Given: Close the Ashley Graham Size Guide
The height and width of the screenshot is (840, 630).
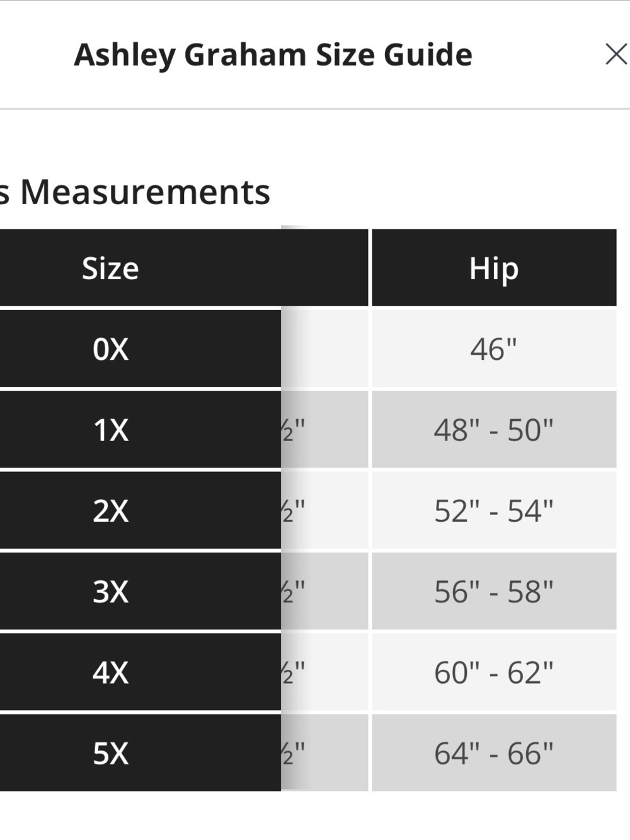Looking at the screenshot, I should 616,54.
